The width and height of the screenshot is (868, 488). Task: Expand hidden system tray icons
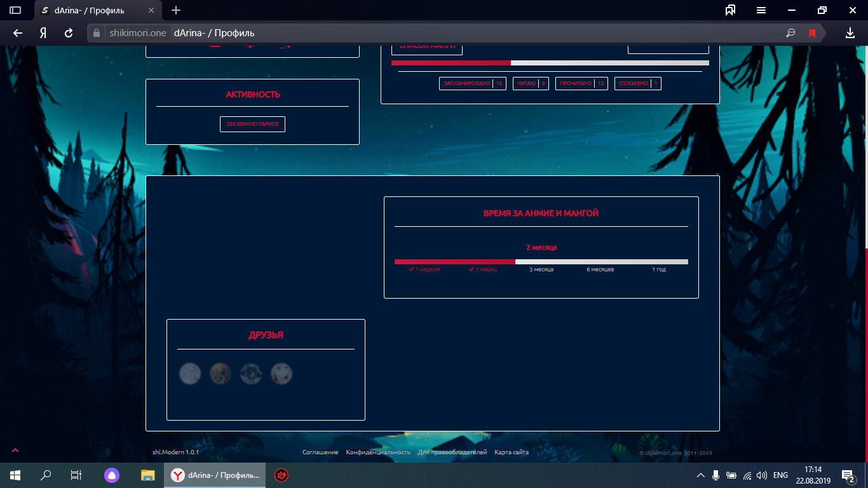tap(701, 475)
